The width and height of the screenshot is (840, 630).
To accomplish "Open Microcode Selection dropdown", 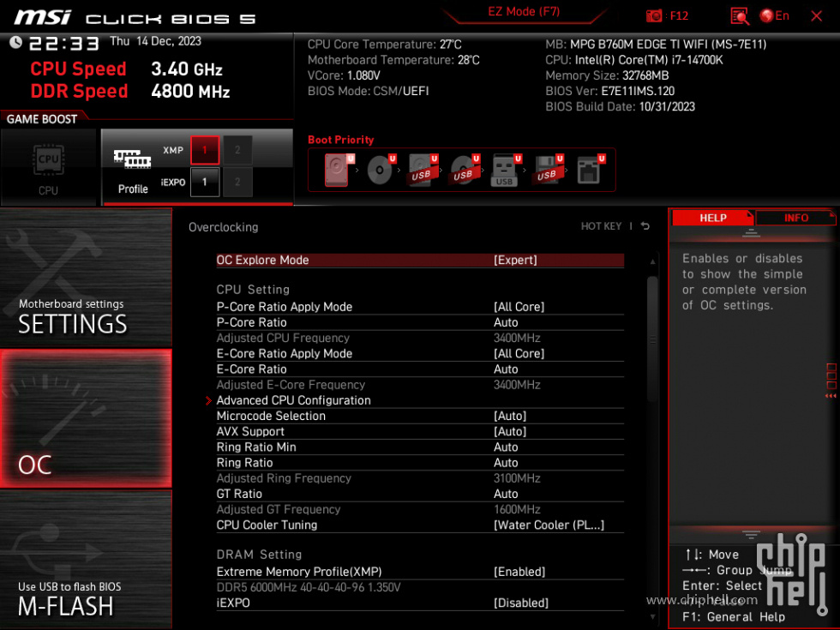I will [510, 416].
